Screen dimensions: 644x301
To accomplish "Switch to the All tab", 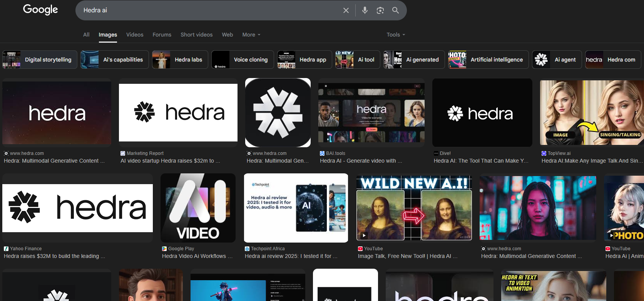I will pos(86,35).
